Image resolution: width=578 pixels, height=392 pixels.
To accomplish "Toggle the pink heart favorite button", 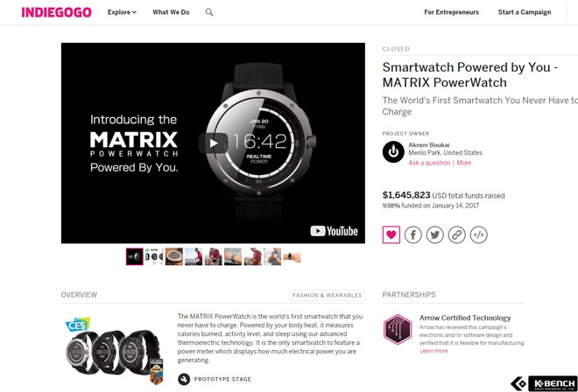I will [x=391, y=234].
